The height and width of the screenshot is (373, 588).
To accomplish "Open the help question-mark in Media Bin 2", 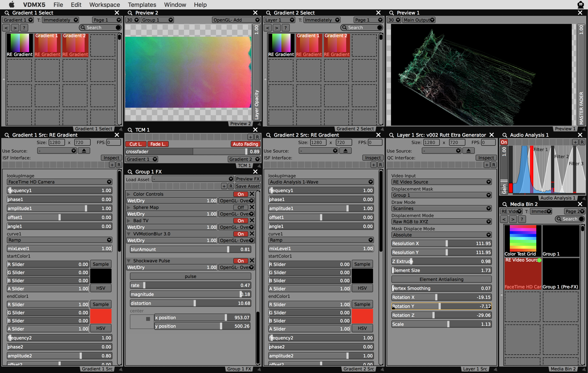I will [x=522, y=219].
